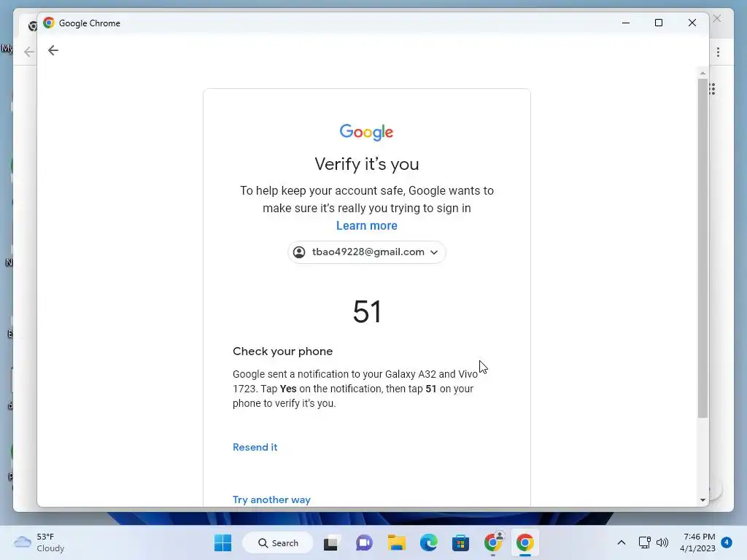
Task: Click the Chrome logo in popup title bar
Action: [49, 23]
